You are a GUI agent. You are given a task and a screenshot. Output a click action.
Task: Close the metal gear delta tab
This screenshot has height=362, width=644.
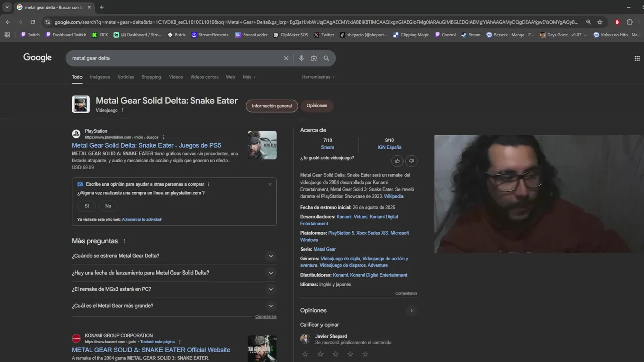tap(89, 7)
